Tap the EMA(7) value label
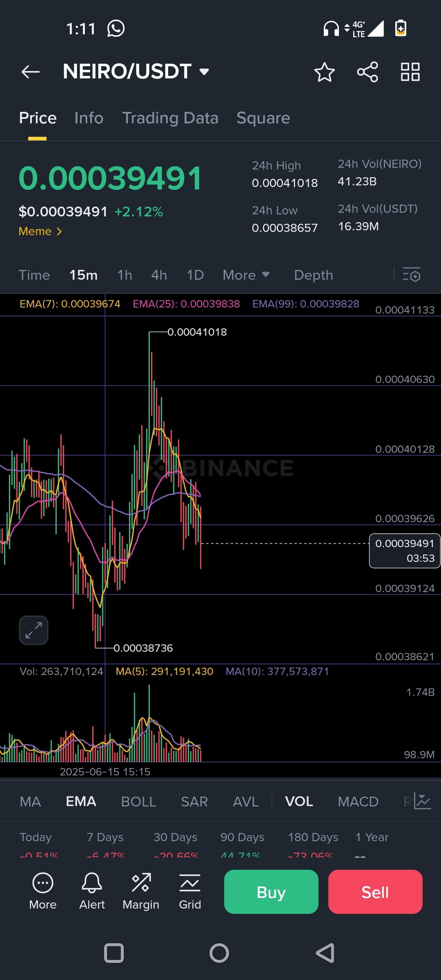This screenshot has height=980, width=441. click(70, 304)
